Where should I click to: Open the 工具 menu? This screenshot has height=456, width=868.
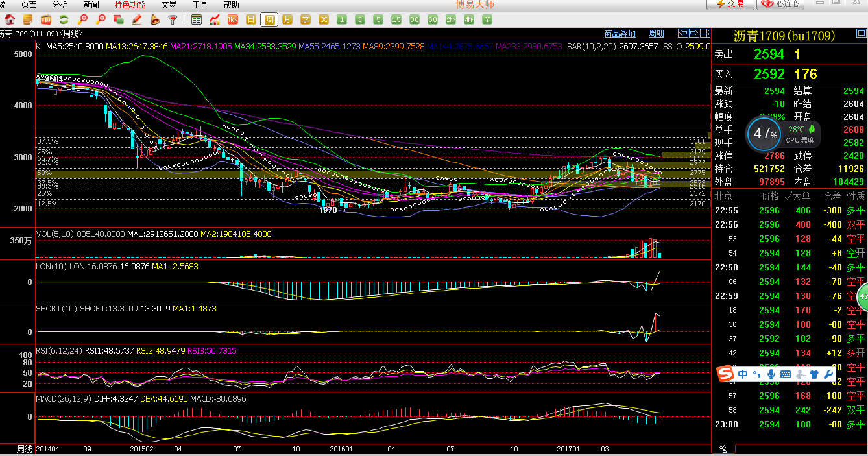(x=200, y=5)
